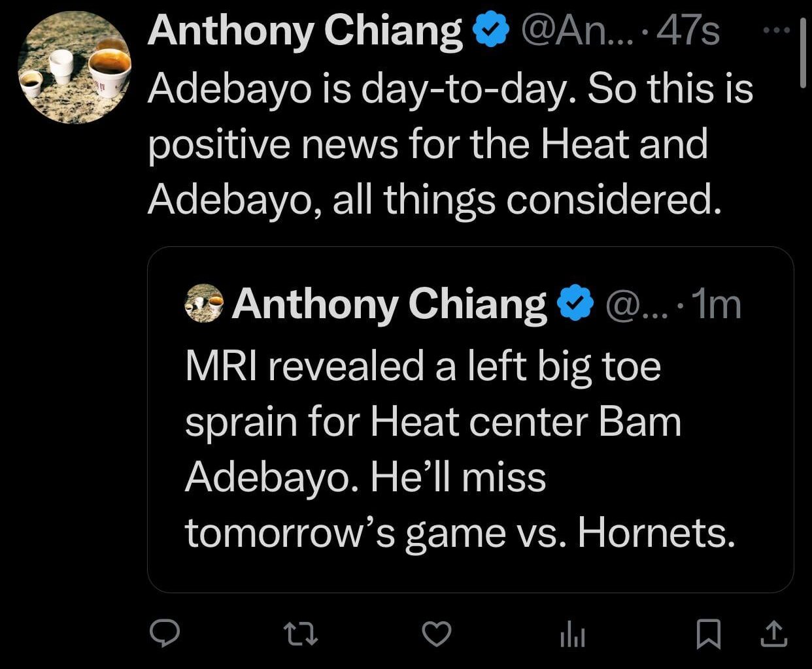This screenshot has height=669, width=812.
Task: Open the share/upload icon
Action: [773, 632]
